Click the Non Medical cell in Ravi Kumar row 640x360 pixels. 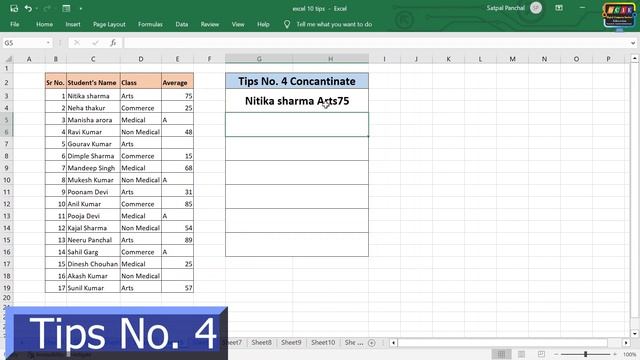tap(141, 132)
